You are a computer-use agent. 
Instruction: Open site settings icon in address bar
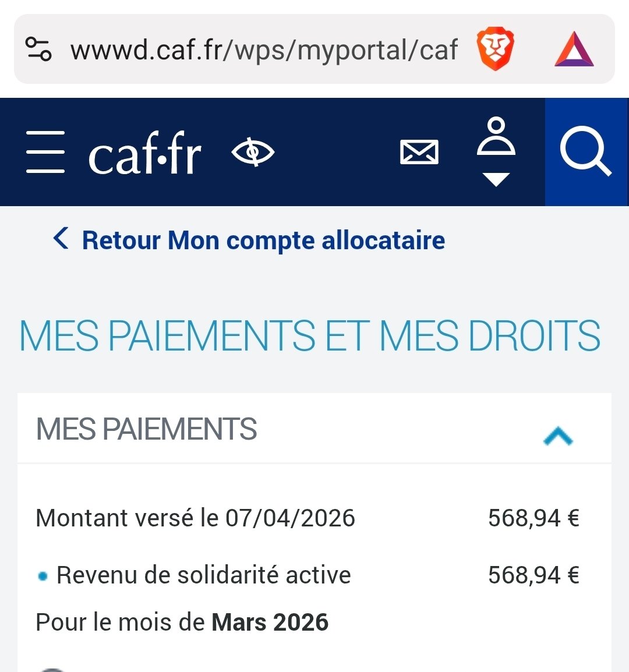point(39,49)
